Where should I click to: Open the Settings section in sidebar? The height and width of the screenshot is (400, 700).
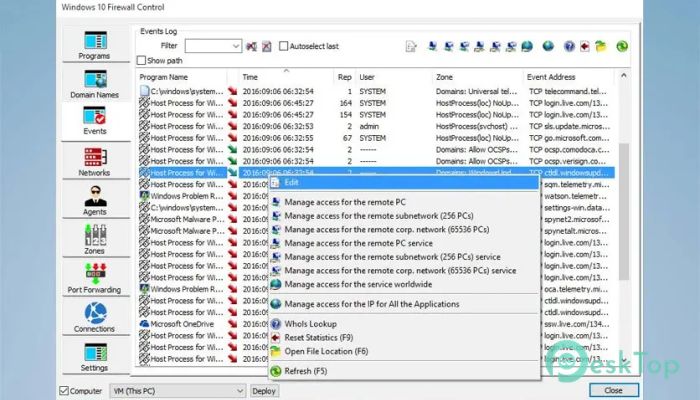tap(94, 356)
